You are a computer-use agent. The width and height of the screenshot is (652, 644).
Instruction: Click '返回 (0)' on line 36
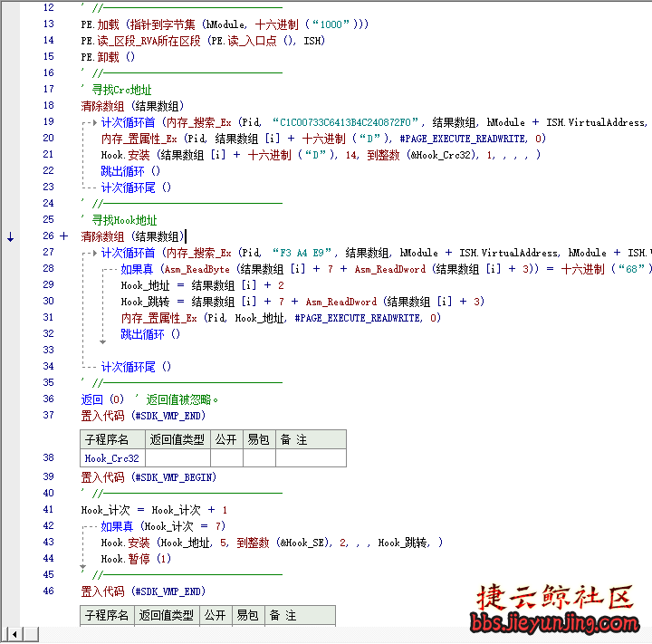click(x=102, y=399)
